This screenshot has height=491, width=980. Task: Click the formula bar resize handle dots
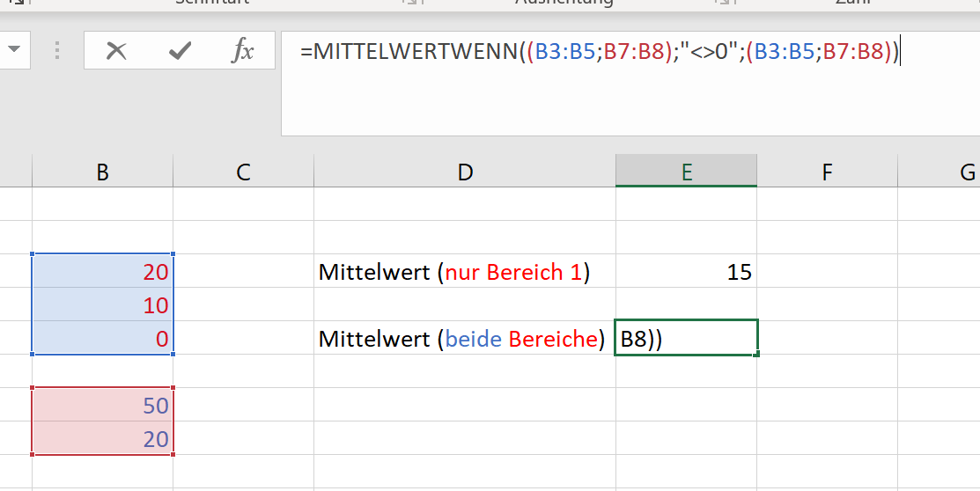click(x=59, y=51)
